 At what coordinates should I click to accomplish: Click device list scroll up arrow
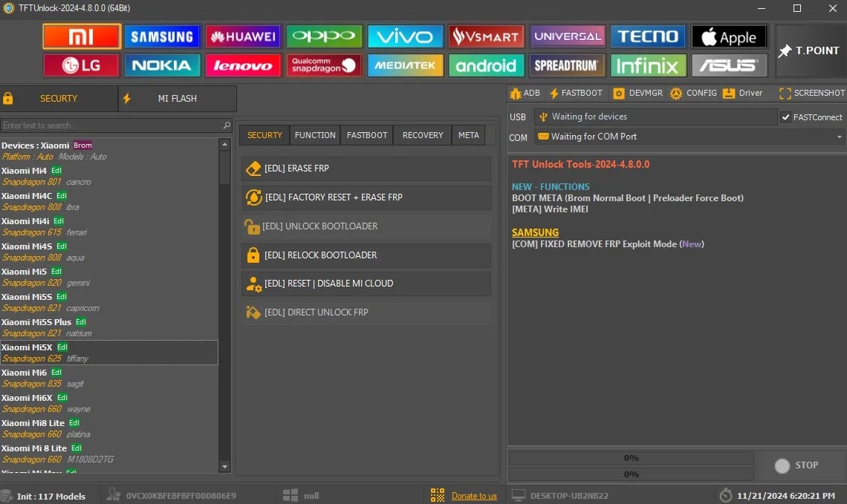coord(225,144)
